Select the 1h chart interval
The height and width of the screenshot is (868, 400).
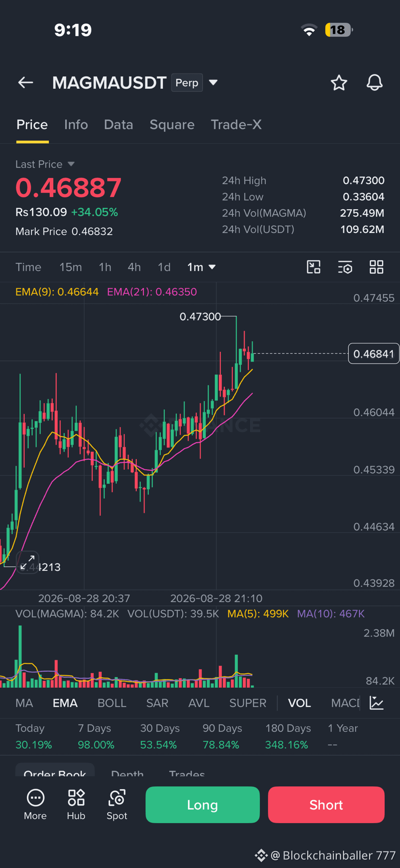pyautogui.click(x=105, y=267)
